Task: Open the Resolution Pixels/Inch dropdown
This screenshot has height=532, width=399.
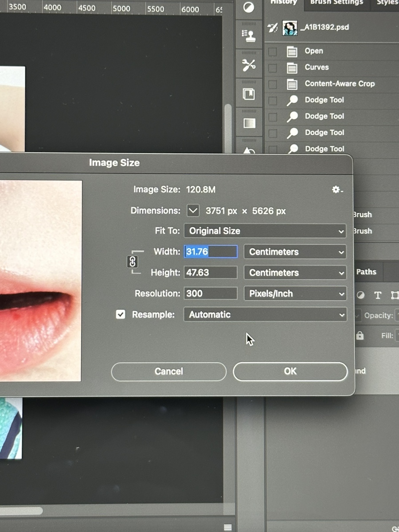Action: pos(295,293)
